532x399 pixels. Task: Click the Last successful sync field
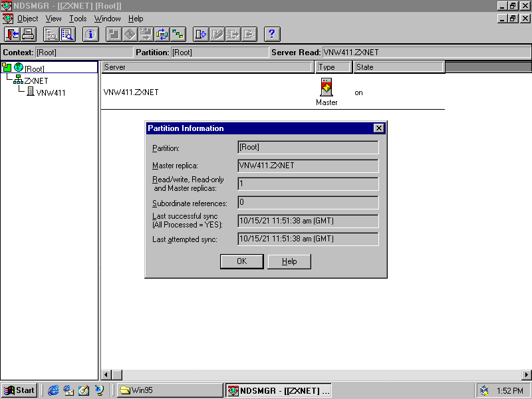coord(308,221)
